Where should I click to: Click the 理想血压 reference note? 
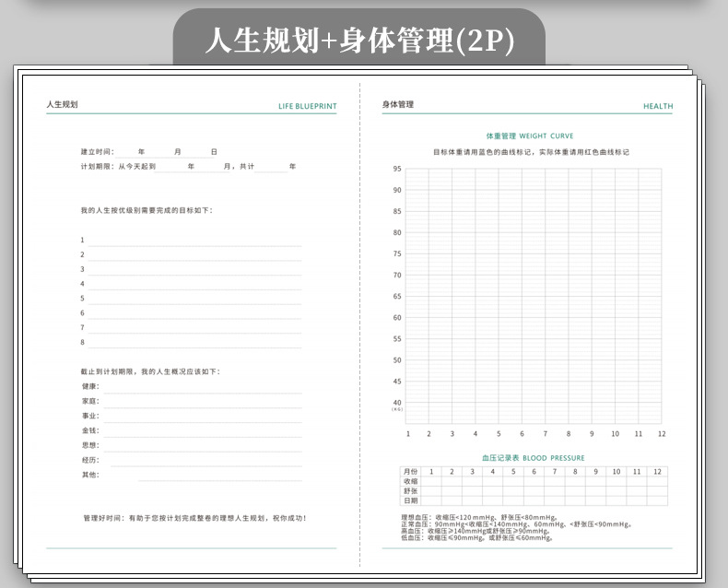click(479, 517)
